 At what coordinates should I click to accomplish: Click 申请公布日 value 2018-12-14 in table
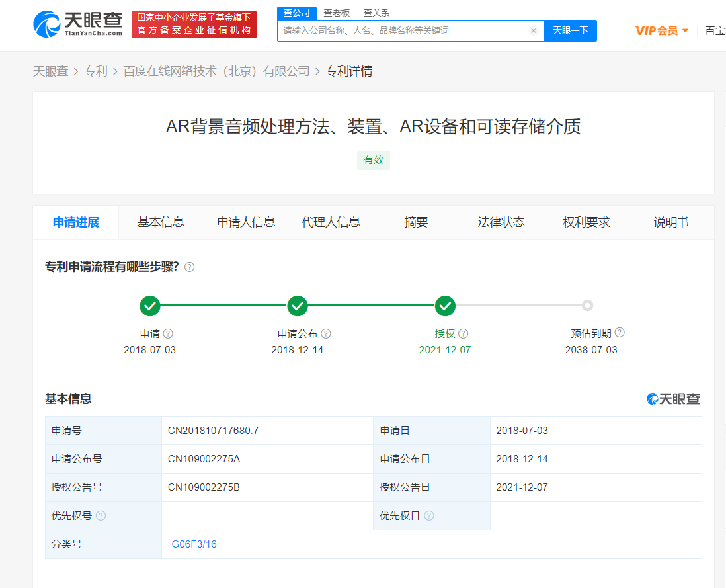(x=522, y=459)
